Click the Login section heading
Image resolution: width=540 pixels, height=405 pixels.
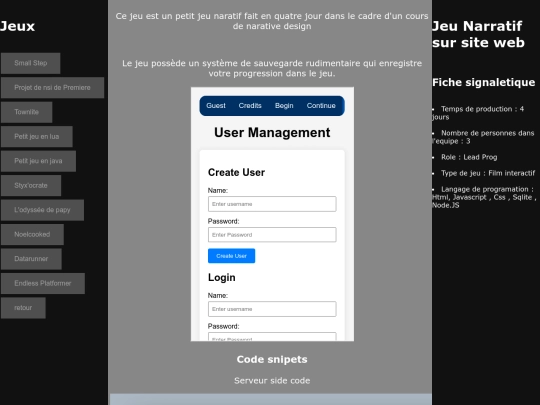pos(221,278)
